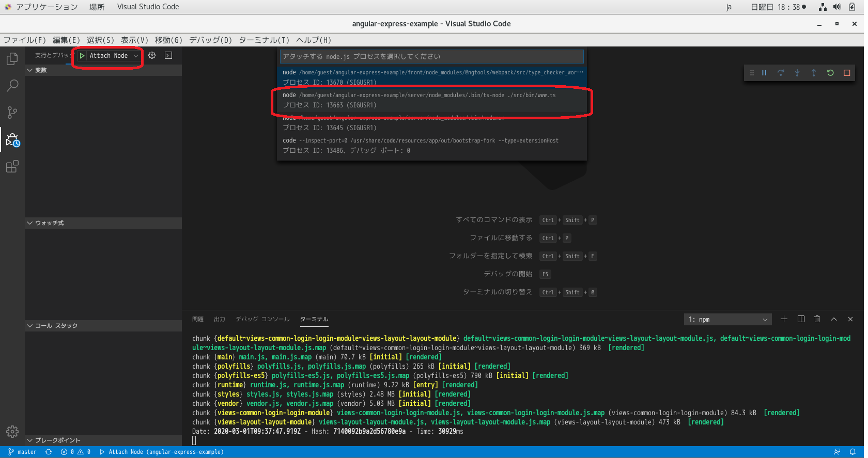
Task: Open the system volume icon
Action: pyautogui.click(x=837, y=7)
